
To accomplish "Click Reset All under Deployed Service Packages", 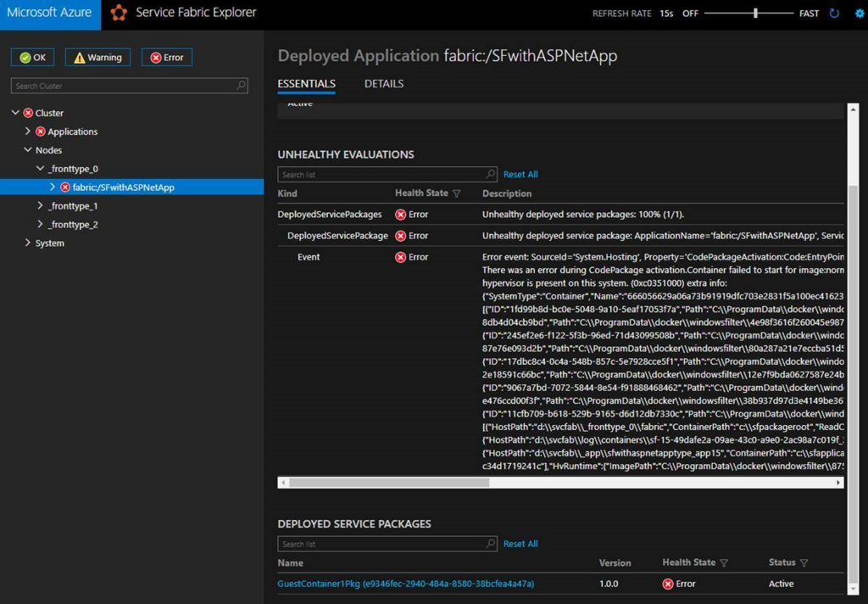I will click(520, 544).
